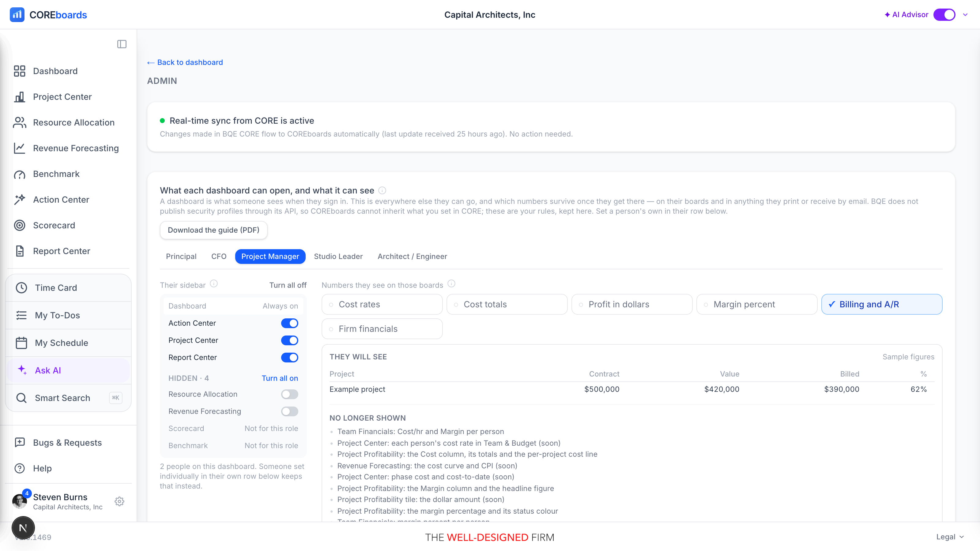The image size is (980, 551).
Task: Open Dashboard from the sidebar icon
Action: [x=19, y=71]
